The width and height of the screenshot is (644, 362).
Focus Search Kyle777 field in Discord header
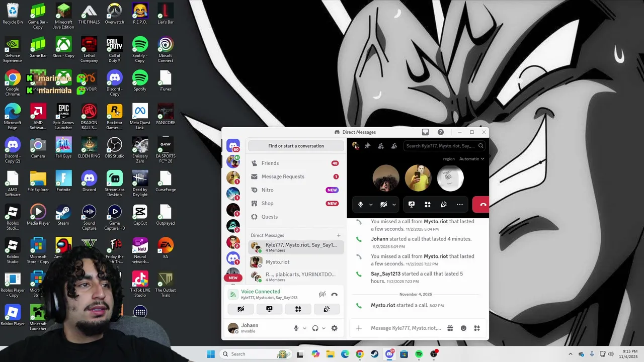pyautogui.click(x=444, y=146)
